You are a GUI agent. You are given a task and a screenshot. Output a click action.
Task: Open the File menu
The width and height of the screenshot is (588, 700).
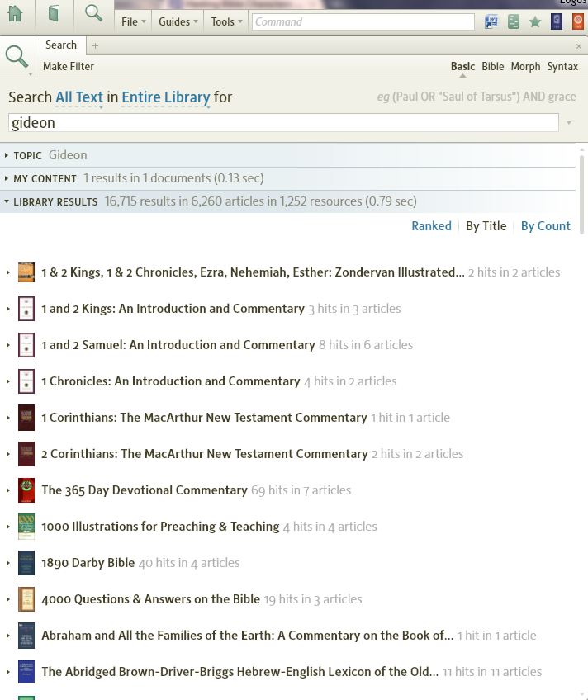[x=133, y=21]
